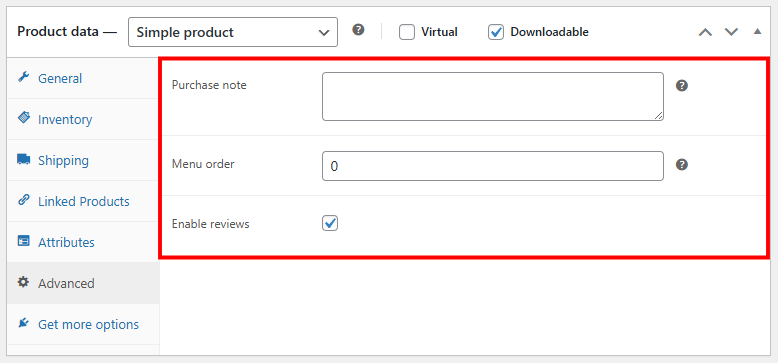This screenshot has width=778, height=363.
Task: Open help tooltip beside product type dropdown
Action: pos(358,30)
